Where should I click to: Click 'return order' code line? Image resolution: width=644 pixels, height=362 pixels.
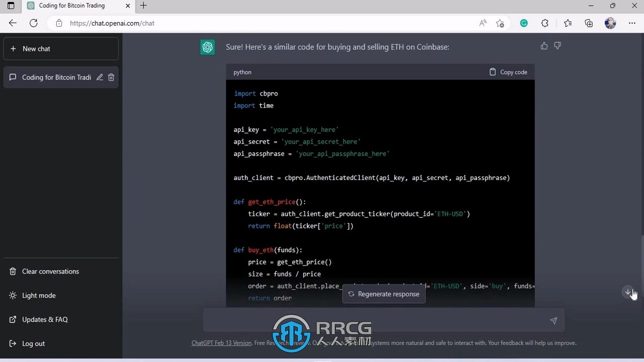270,299
